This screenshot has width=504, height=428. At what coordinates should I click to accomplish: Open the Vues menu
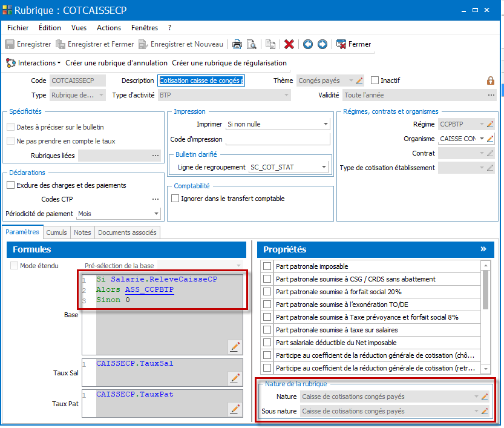[x=79, y=28]
